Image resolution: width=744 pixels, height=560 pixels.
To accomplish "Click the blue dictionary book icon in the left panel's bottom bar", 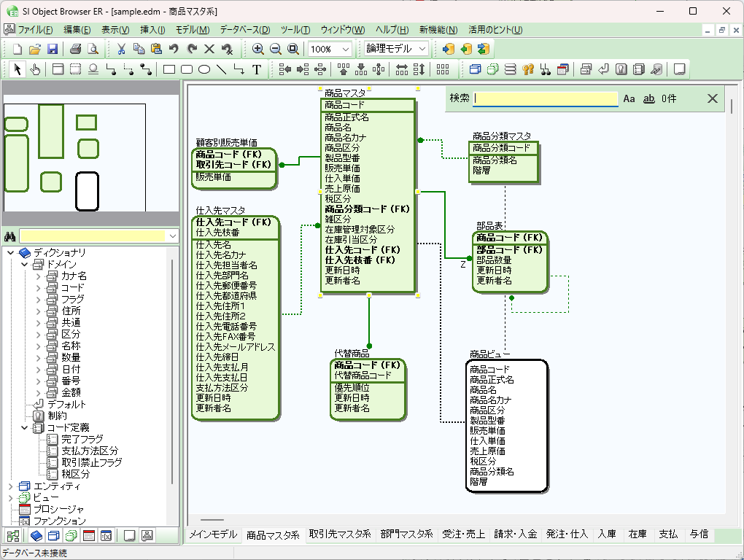I will pos(36,536).
